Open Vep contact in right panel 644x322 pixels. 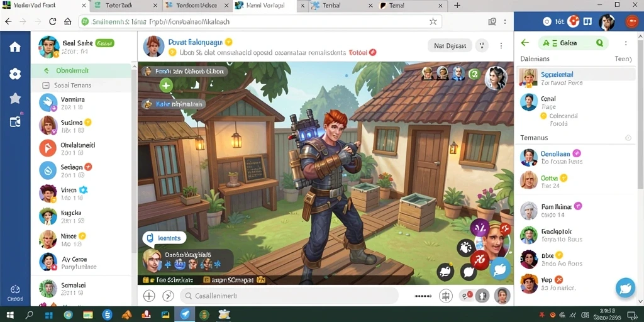coord(576,284)
